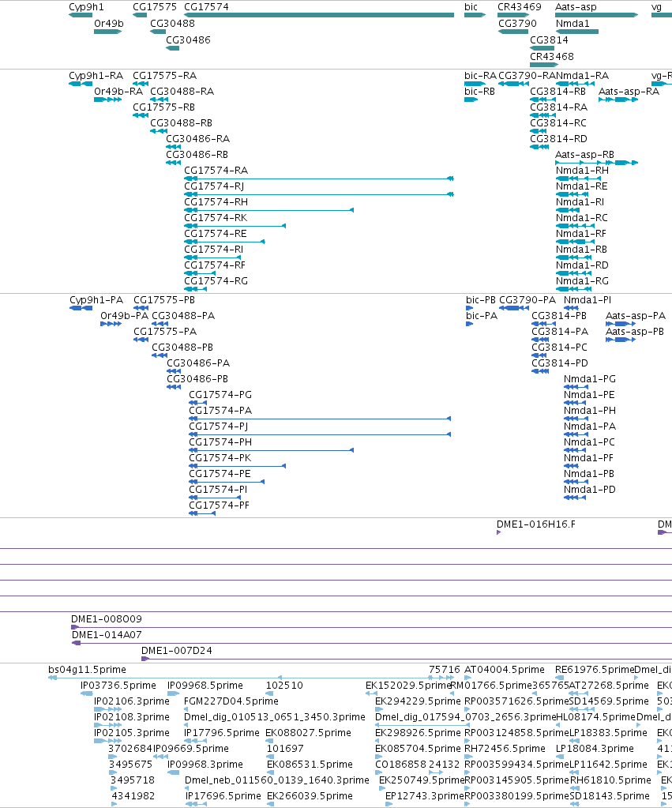Open the RE61976.5prime EST
The height and width of the screenshot is (808, 672).
[x=560, y=678]
